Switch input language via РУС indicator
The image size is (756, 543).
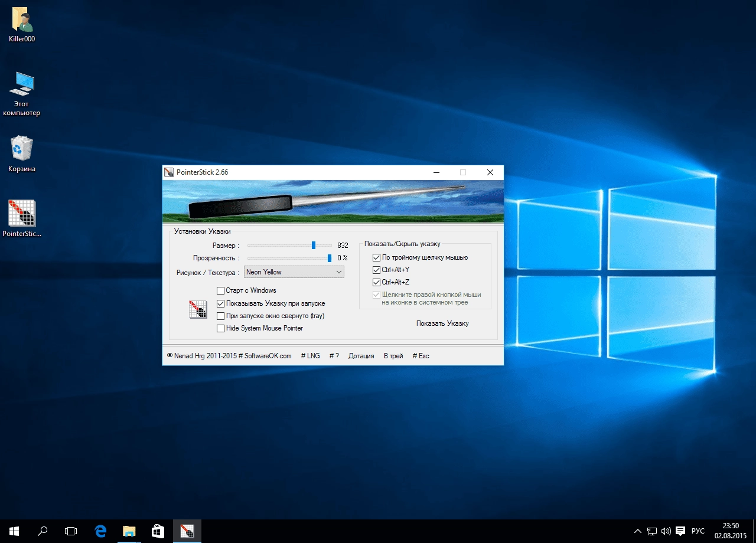coord(698,531)
